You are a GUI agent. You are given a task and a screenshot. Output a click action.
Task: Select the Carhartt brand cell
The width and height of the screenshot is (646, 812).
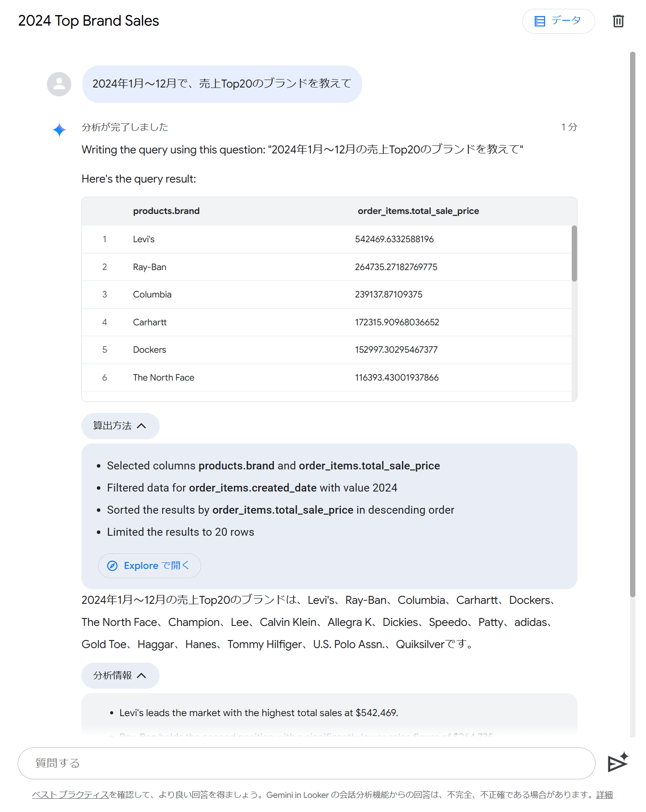coord(150,322)
